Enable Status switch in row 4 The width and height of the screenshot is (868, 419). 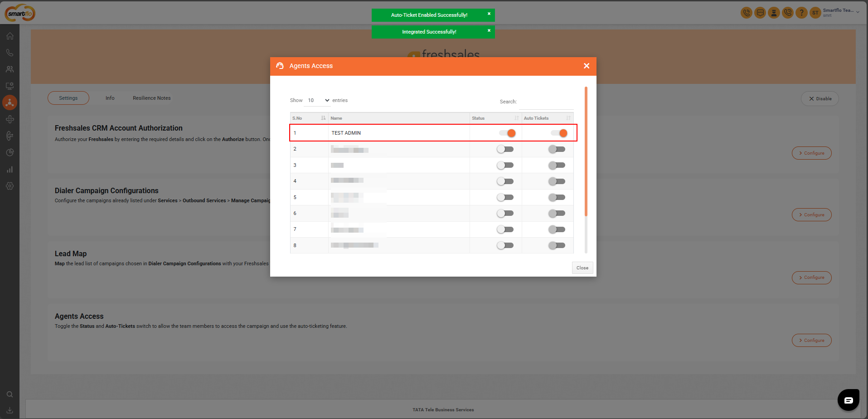click(505, 181)
